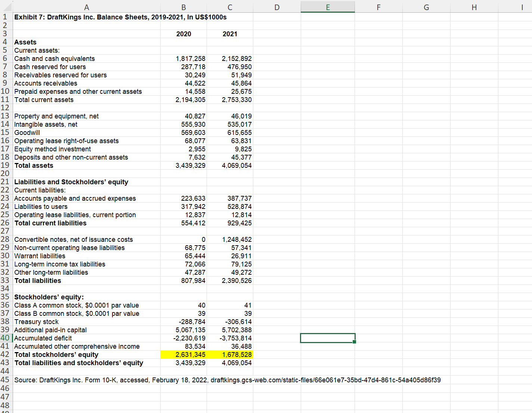The image size is (532, 413).
Task: Click the 5,702,388 paid-in capital value
Action: [236, 330]
